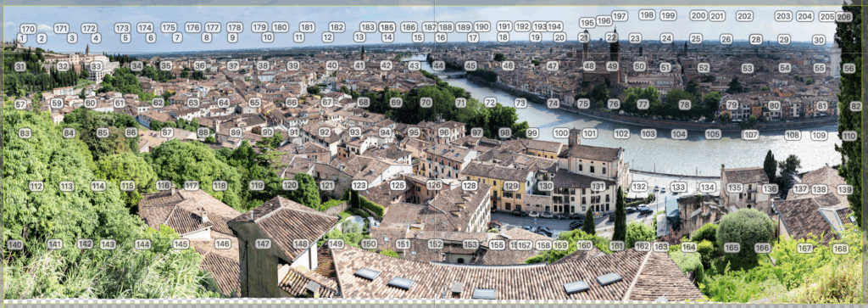Select control point marker 133
868x308 pixels.
click(x=679, y=188)
